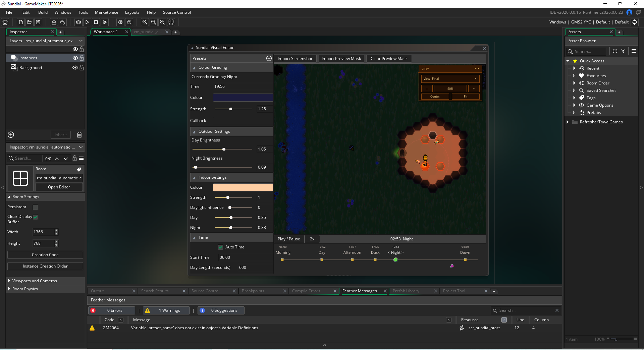Screen dimensions: 644x350
Task: Open the help question-mark icon
Action: pos(129,22)
